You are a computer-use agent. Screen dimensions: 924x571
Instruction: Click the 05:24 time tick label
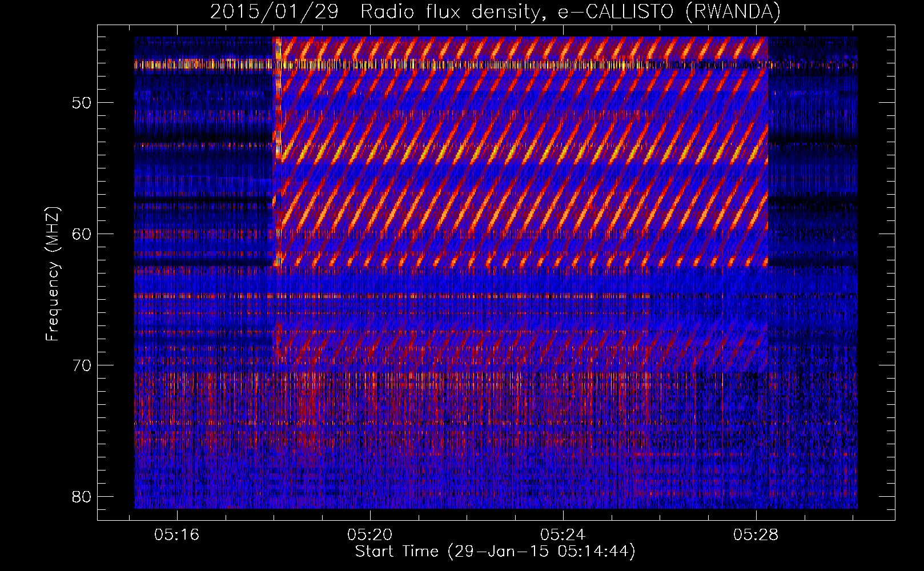click(563, 535)
